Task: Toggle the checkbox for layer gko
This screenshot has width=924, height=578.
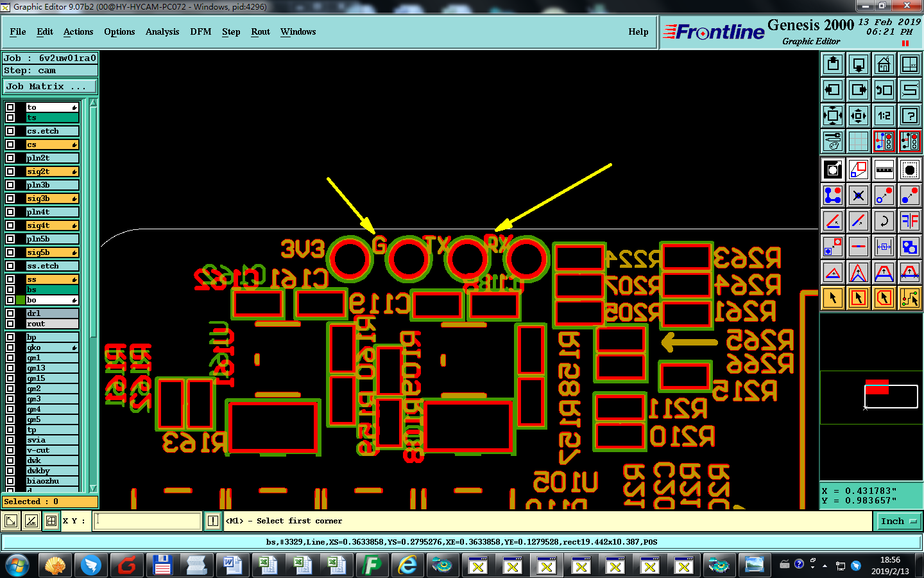Action: (x=10, y=347)
